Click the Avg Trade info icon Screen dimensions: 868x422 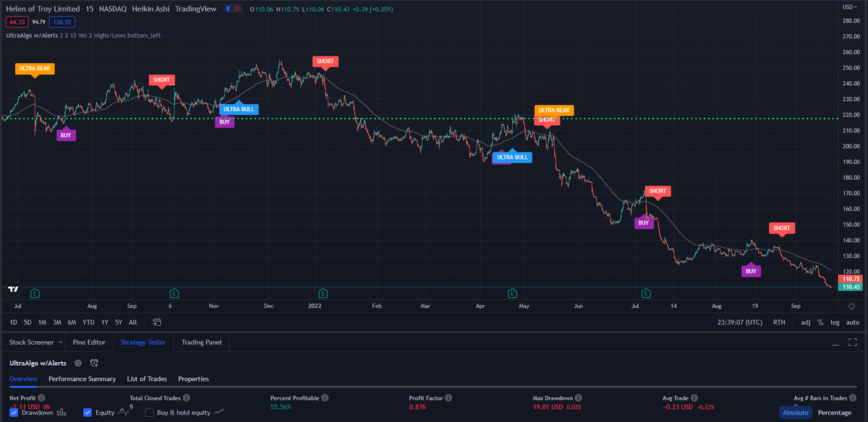point(695,398)
